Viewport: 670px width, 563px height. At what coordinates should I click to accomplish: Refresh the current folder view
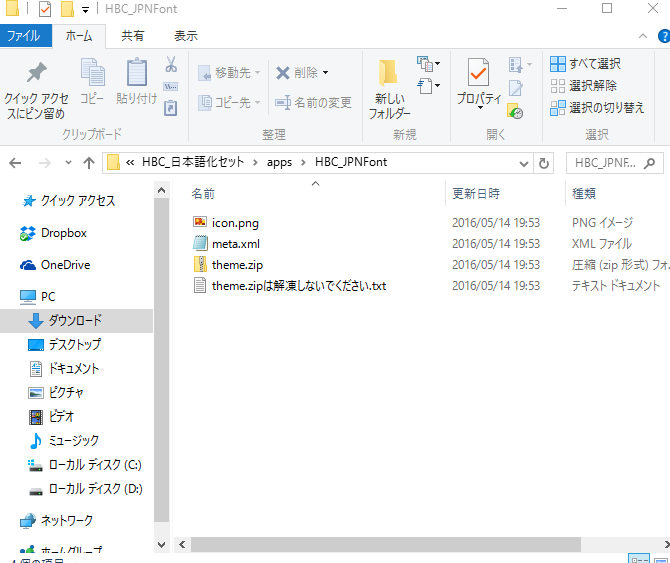[x=544, y=163]
